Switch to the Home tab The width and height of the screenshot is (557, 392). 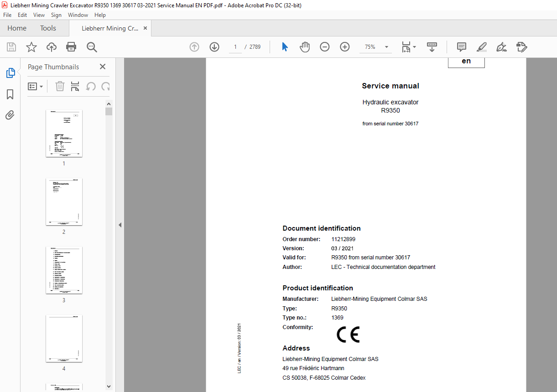(17, 28)
